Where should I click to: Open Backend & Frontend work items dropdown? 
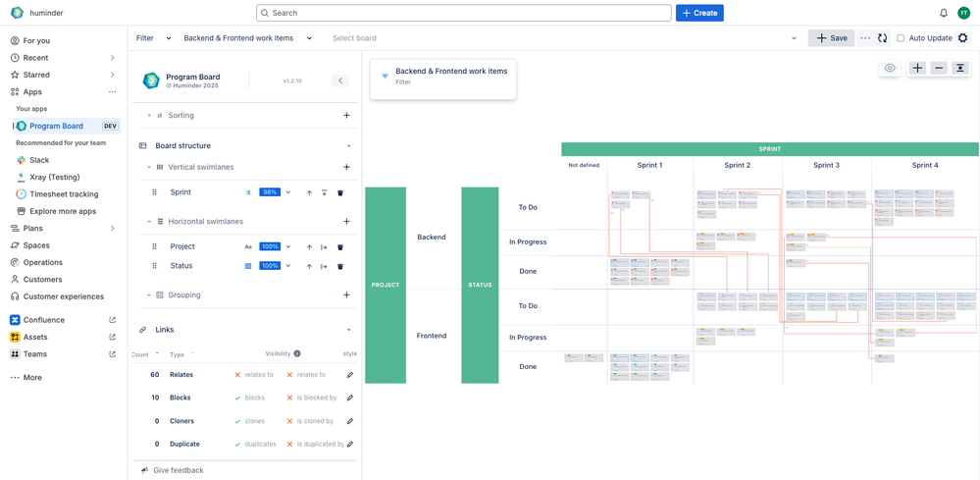247,38
